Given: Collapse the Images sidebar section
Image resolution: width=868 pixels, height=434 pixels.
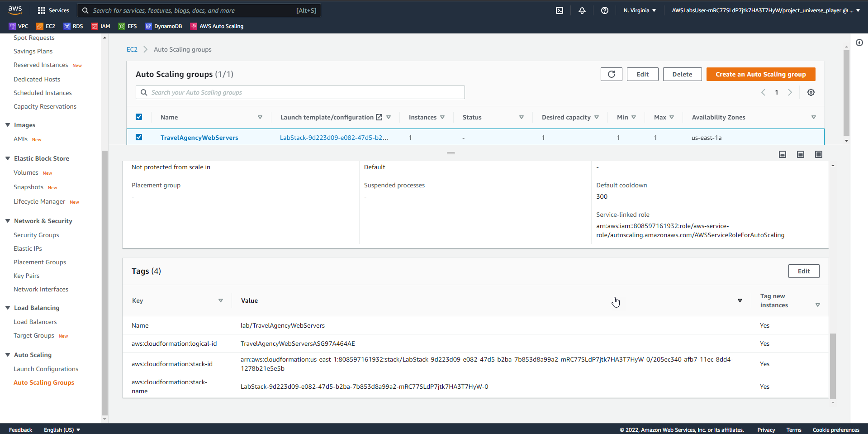Looking at the screenshot, I should coord(8,125).
